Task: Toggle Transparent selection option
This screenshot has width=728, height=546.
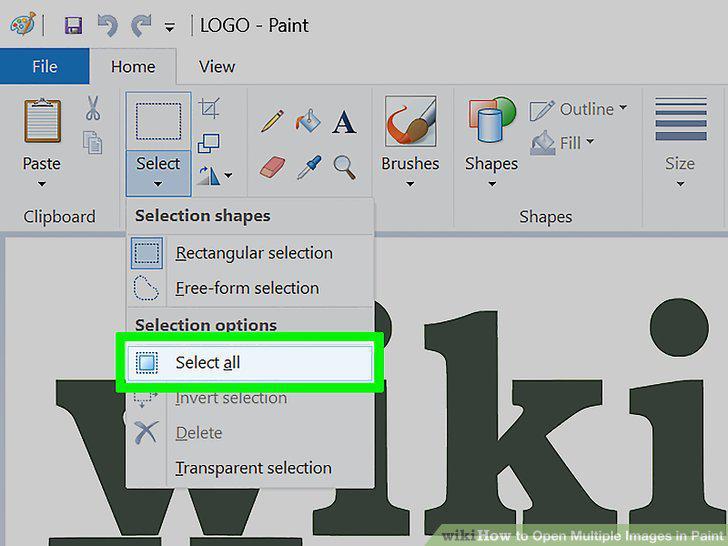Action: click(x=250, y=468)
